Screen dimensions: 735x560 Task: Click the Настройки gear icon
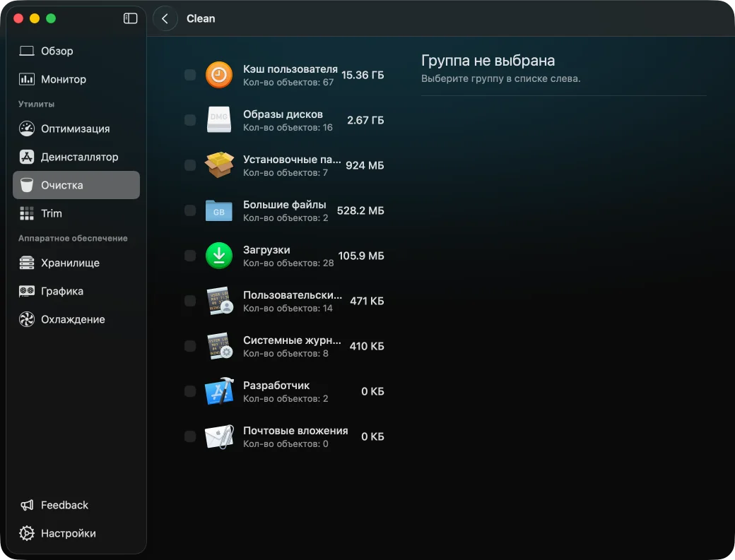click(x=27, y=533)
